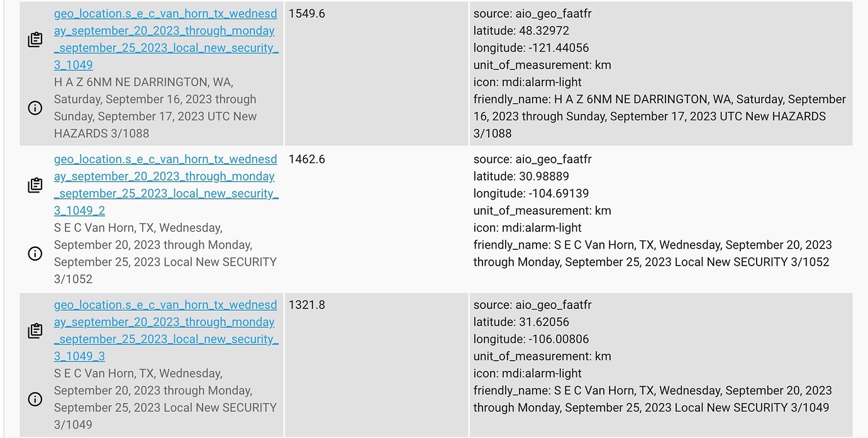Click the latitude 30.98889 attribute
Viewport: 868px width, 438px height.
pyautogui.click(x=521, y=176)
